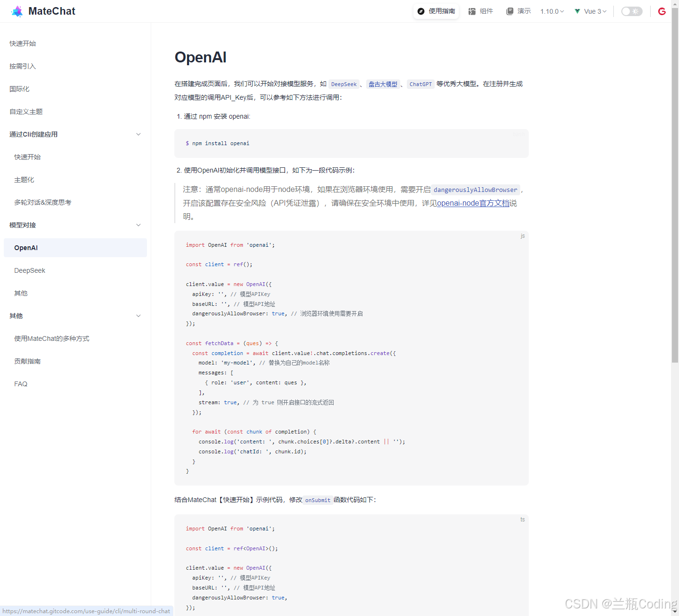Open 按需引入 sidebar page
The height and width of the screenshot is (616, 679).
[23, 66]
